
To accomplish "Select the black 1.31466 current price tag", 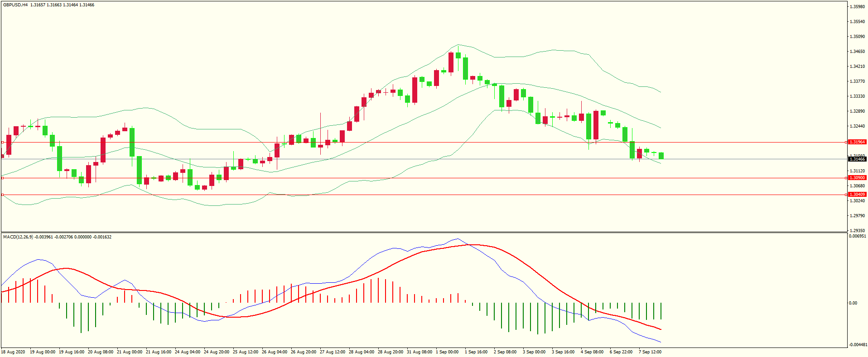I will (x=857, y=159).
